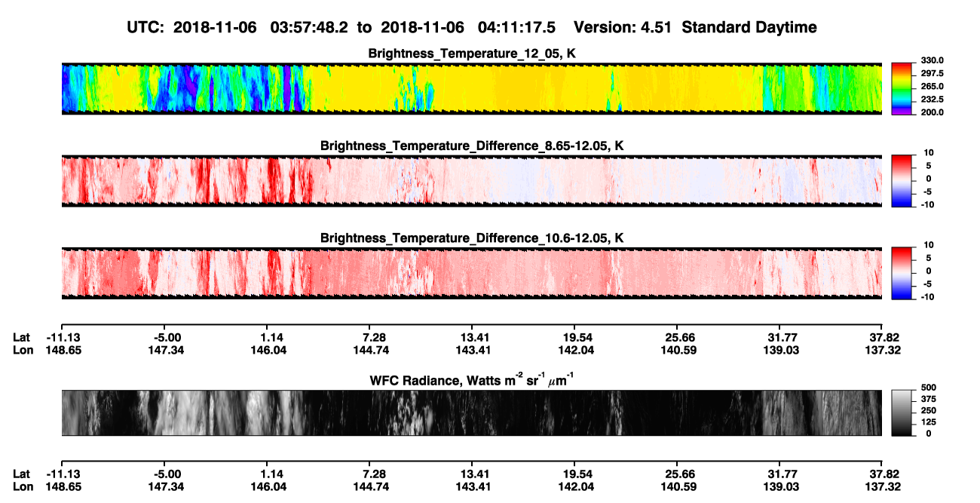Click the 10 tick of the 10.6-12.05 color bar

pyautogui.click(x=929, y=245)
